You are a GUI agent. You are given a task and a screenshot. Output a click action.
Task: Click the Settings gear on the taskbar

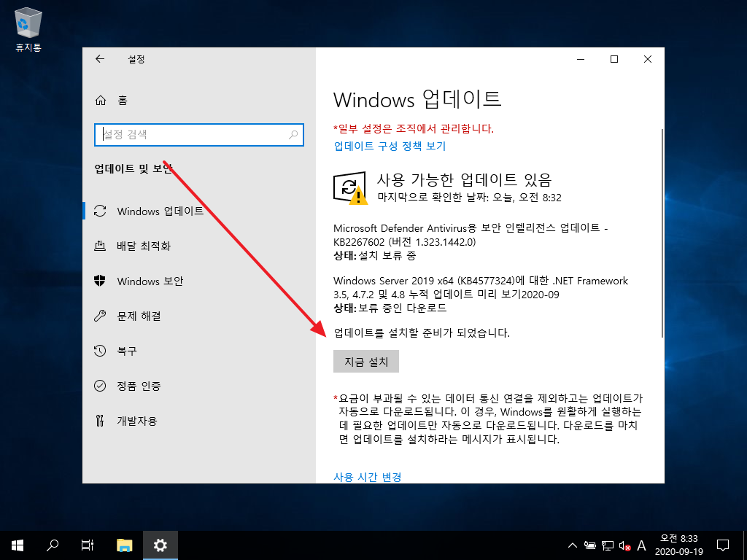160,545
